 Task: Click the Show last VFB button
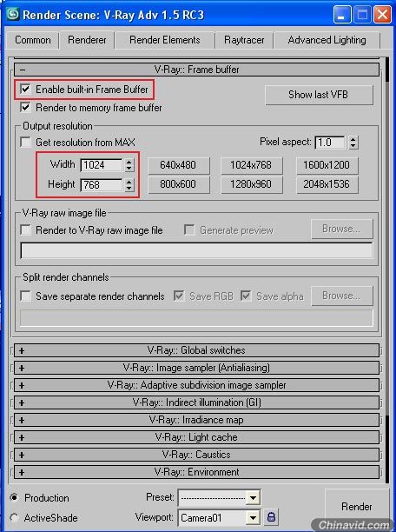[x=319, y=95]
